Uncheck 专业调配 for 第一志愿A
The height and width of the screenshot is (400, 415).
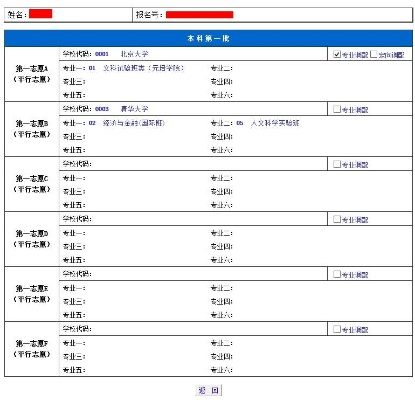coord(337,54)
